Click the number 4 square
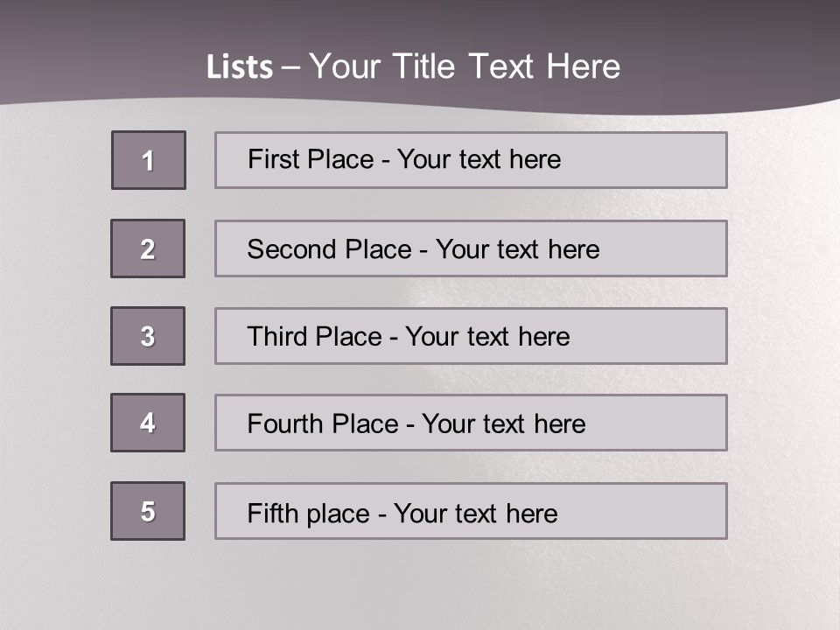Image resolution: width=840 pixels, height=630 pixels. click(148, 423)
